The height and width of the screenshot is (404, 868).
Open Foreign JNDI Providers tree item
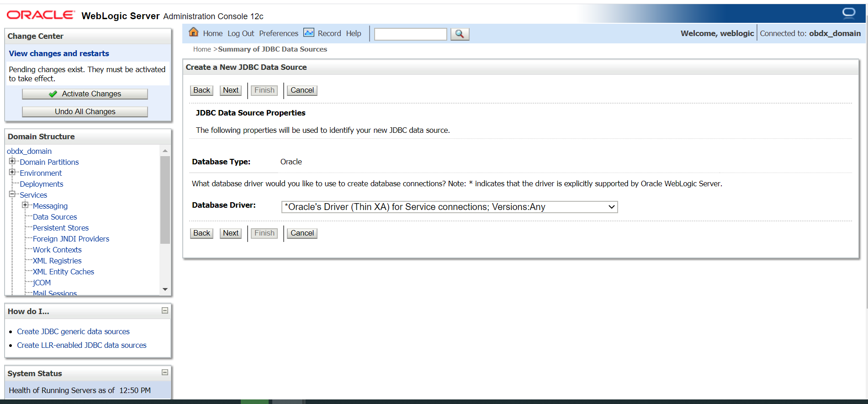[x=71, y=239]
